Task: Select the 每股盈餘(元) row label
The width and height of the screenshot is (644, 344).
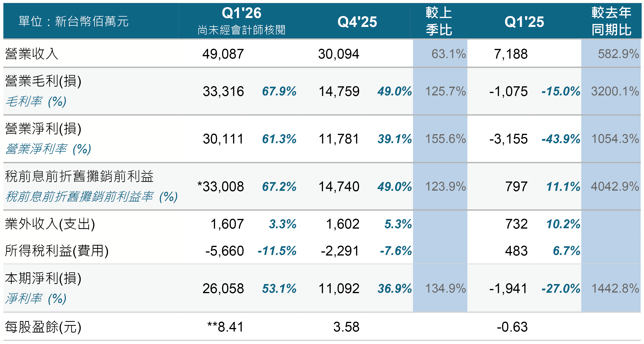Action: (x=43, y=327)
